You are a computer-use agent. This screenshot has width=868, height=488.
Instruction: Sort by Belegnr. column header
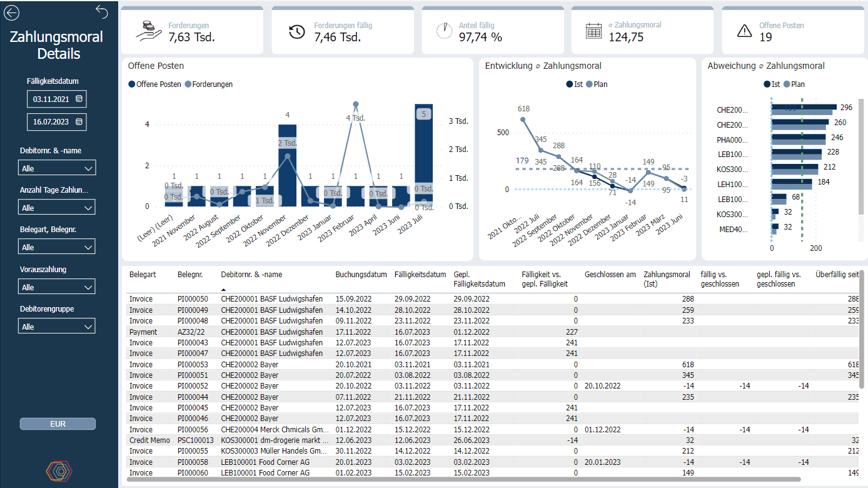tap(189, 275)
